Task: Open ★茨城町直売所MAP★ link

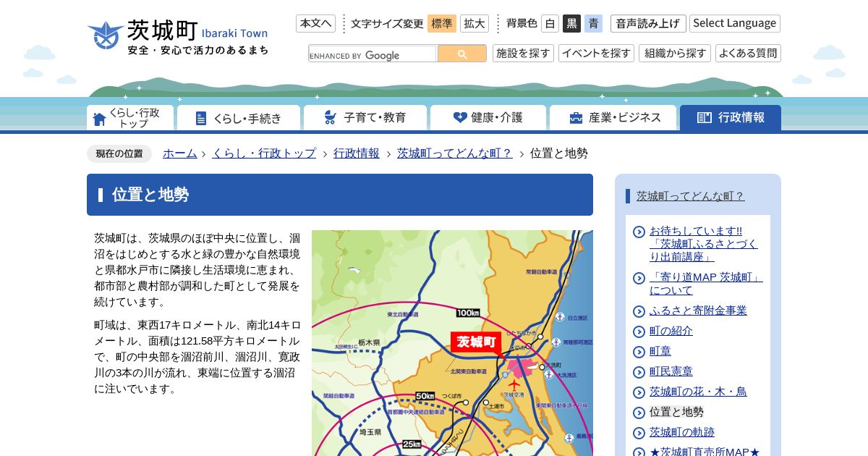Action: pyautogui.click(x=705, y=452)
